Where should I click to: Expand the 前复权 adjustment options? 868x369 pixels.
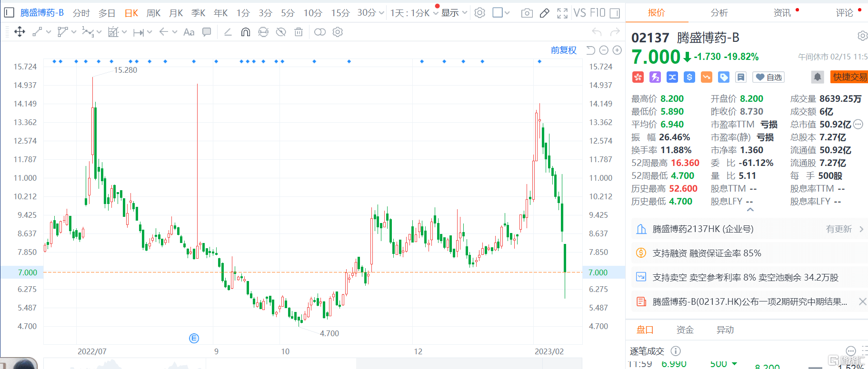(x=563, y=50)
